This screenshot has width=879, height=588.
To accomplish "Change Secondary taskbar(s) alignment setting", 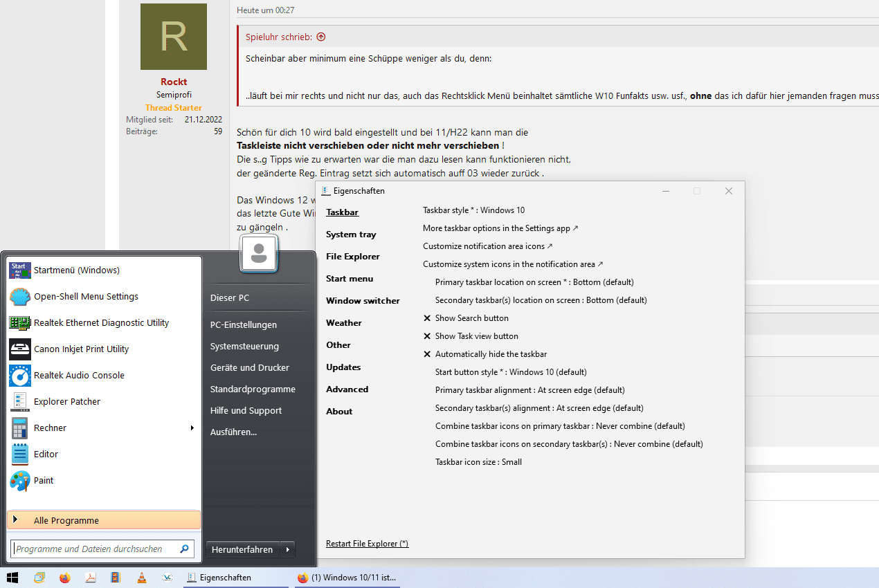I will click(x=539, y=408).
